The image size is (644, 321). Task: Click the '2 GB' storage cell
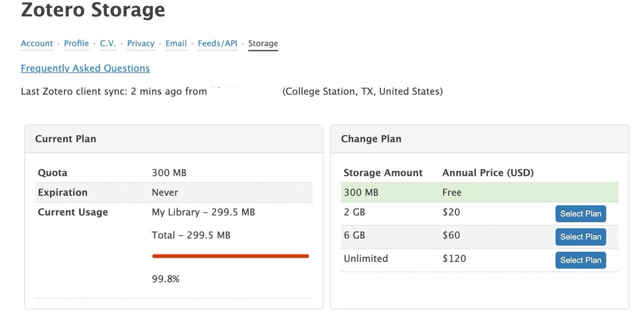(x=354, y=212)
